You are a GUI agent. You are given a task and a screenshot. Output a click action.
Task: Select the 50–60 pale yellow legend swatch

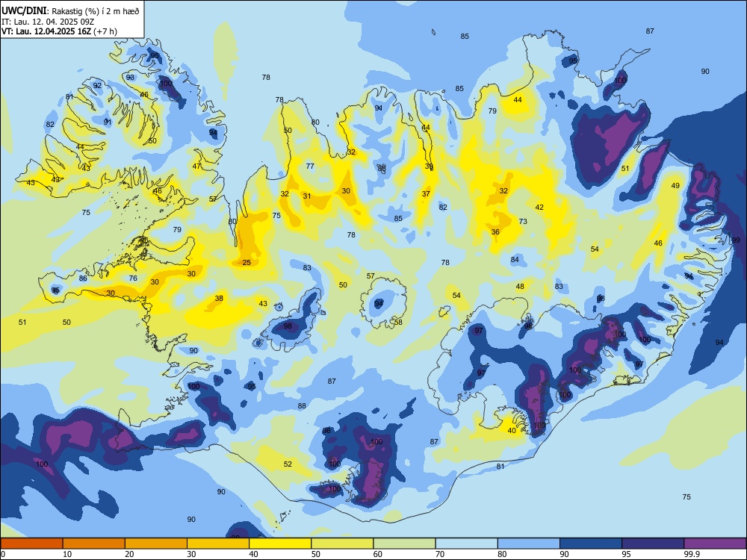pyautogui.click(x=342, y=544)
